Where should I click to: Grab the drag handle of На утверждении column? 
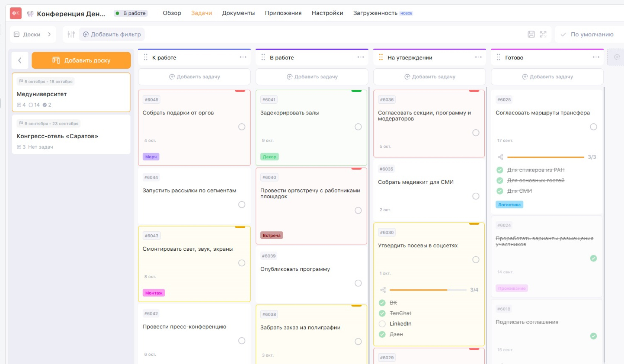381,57
